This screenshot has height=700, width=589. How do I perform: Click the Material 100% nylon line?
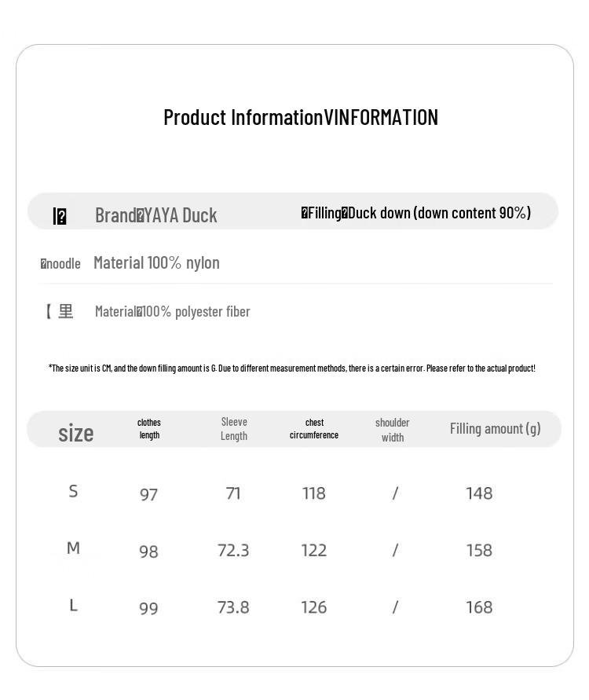click(156, 263)
